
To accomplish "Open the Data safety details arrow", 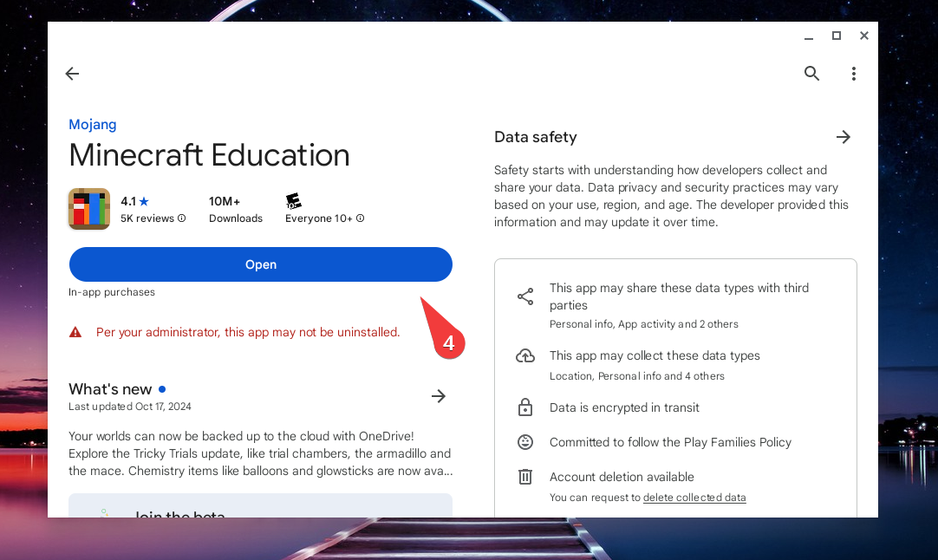I will (843, 136).
